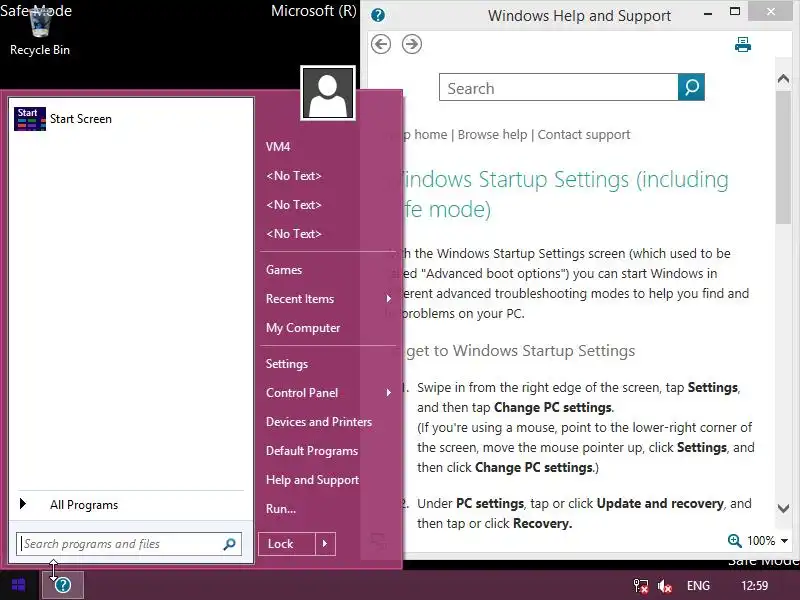Open the Lock button options arrow
Viewport: 800px width, 600px height.
(325, 544)
